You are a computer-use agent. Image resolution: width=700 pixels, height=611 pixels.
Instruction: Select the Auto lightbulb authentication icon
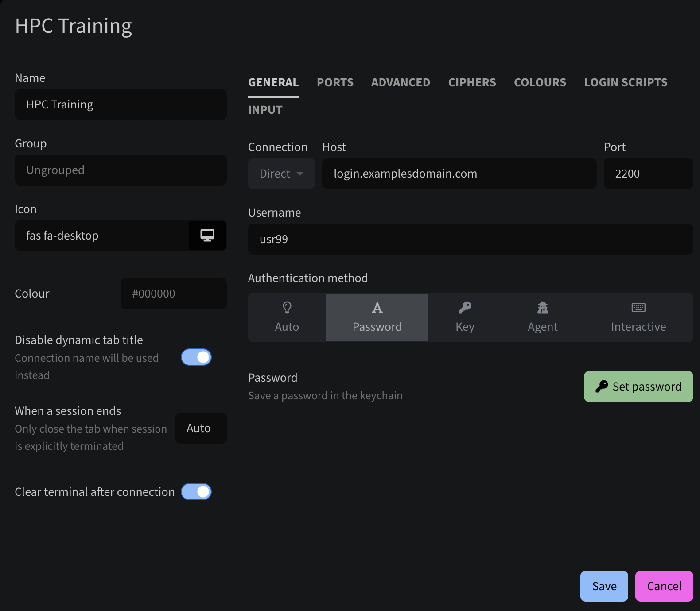[287, 307]
